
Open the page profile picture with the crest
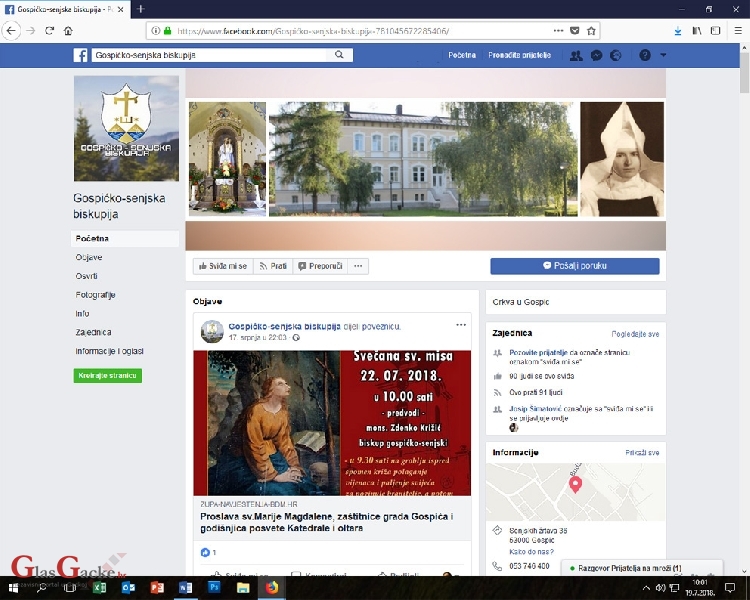(x=126, y=128)
